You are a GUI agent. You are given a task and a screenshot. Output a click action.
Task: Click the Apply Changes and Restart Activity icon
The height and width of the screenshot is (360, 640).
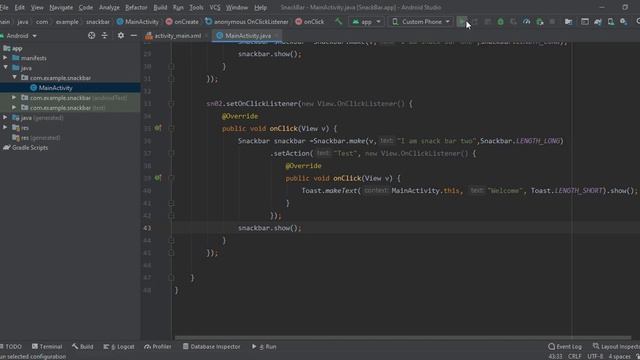point(475,22)
